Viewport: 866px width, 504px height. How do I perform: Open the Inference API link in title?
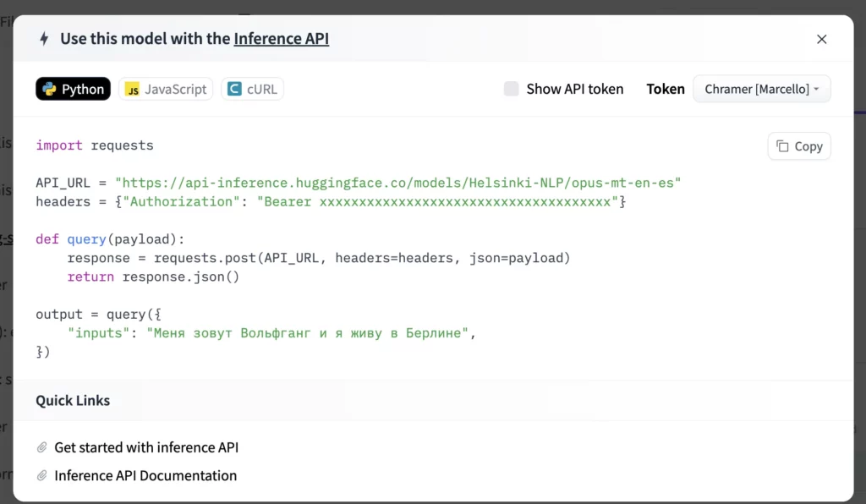pos(281,39)
